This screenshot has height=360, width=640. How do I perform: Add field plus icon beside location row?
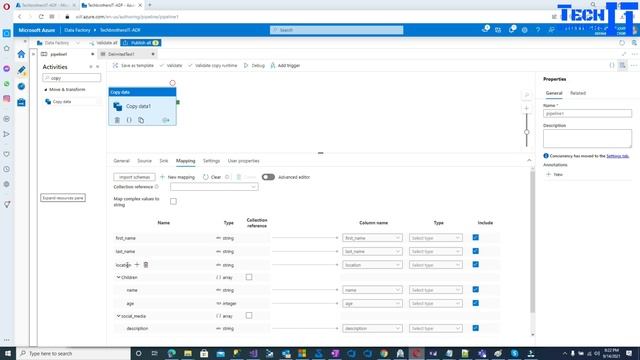point(137,265)
